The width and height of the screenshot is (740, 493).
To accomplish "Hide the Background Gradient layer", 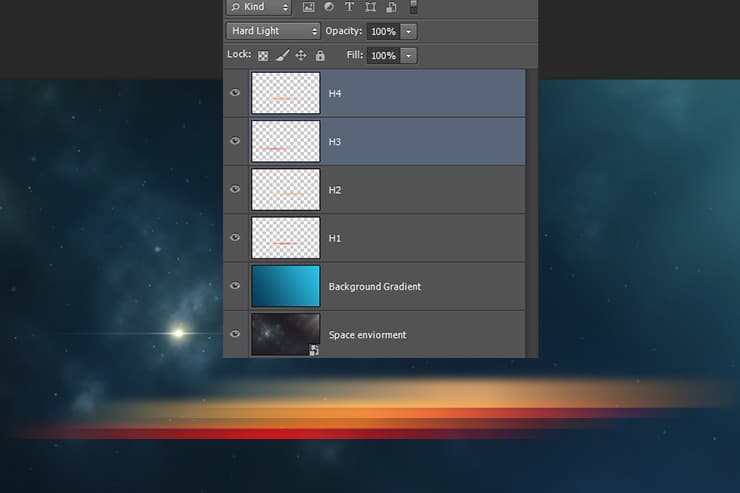I will (235, 286).
